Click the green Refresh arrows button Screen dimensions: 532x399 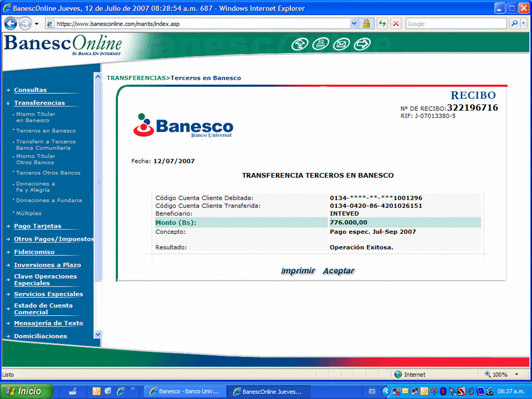[x=382, y=24]
